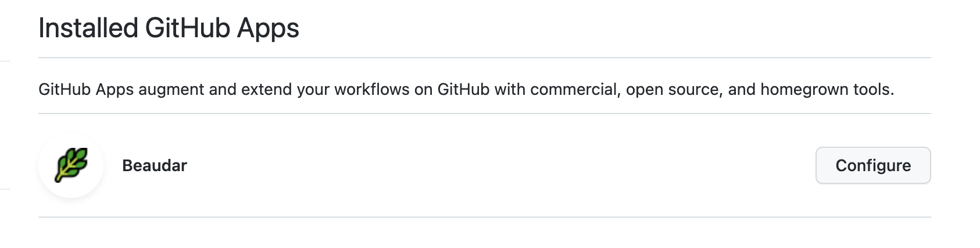The width and height of the screenshot is (980, 248).
Task: Click the Beaudar green leaf icon
Action: [x=71, y=165]
